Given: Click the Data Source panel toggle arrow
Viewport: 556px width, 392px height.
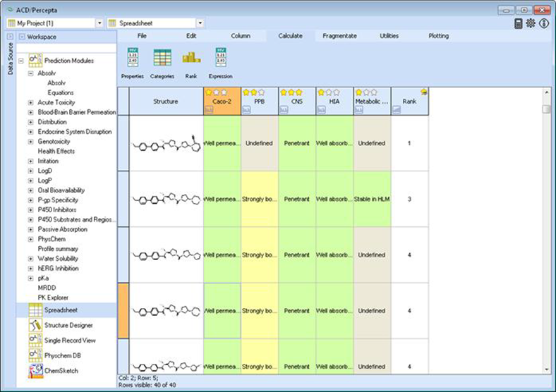Looking at the screenshot, I should point(10,37).
